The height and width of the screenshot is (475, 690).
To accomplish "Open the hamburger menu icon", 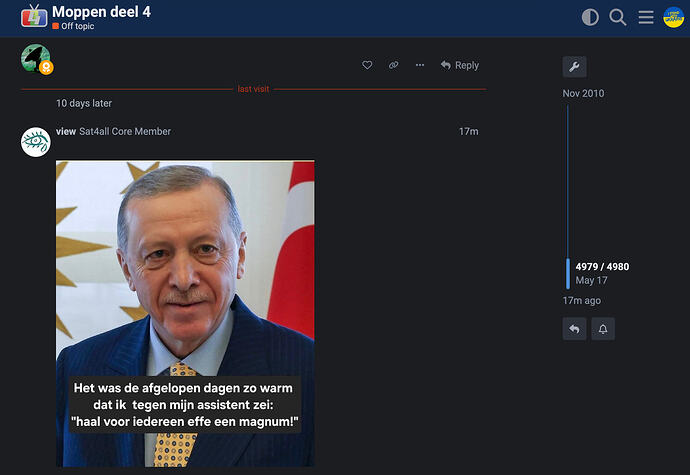I will (x=646, y=18).
